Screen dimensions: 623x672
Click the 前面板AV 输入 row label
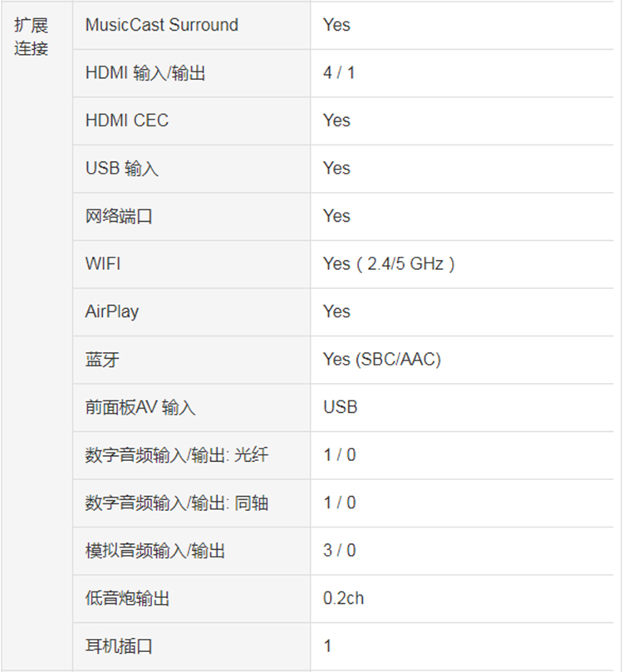click(140, 407)
